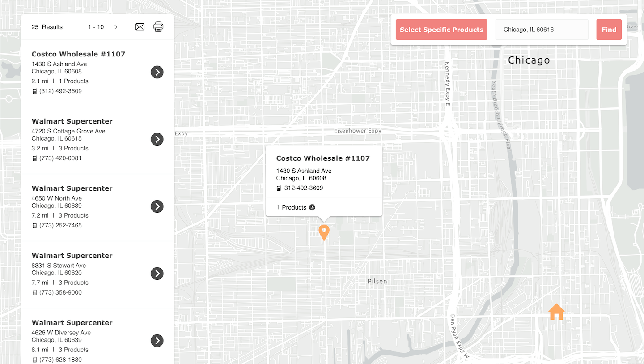
Task: Click the 25 Results count
Action: coord(47,27)
